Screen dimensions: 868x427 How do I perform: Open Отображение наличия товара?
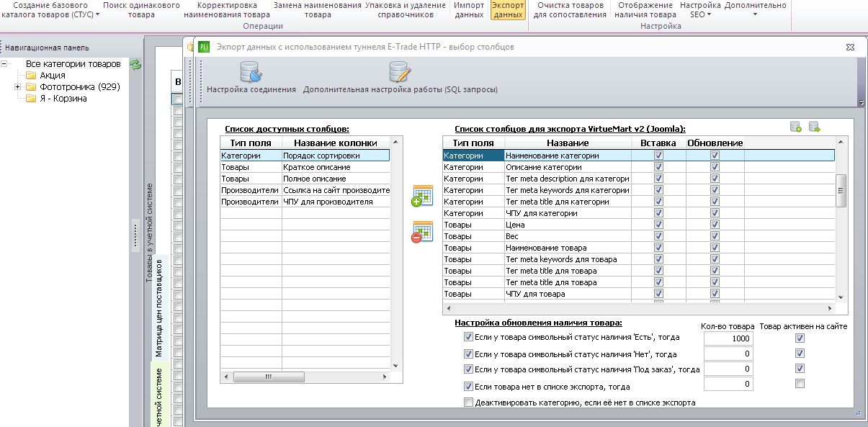click(645, 9)
